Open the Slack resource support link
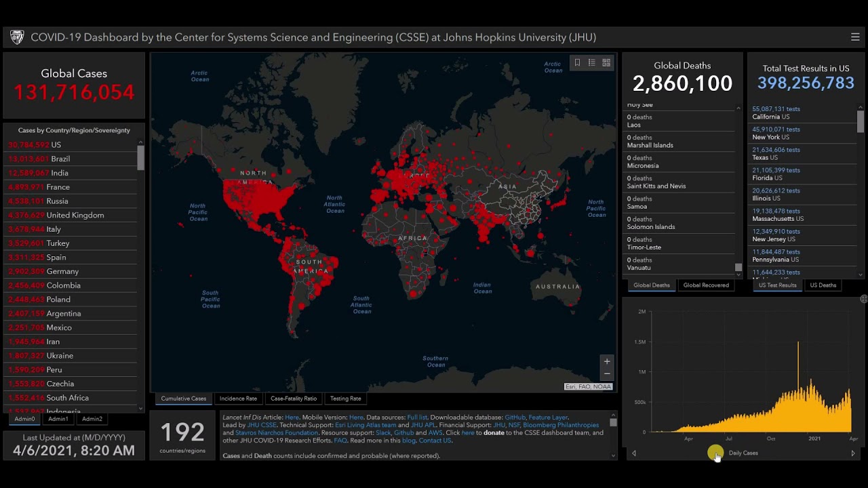This screenshot has width=868, height=488. [383, 432]
